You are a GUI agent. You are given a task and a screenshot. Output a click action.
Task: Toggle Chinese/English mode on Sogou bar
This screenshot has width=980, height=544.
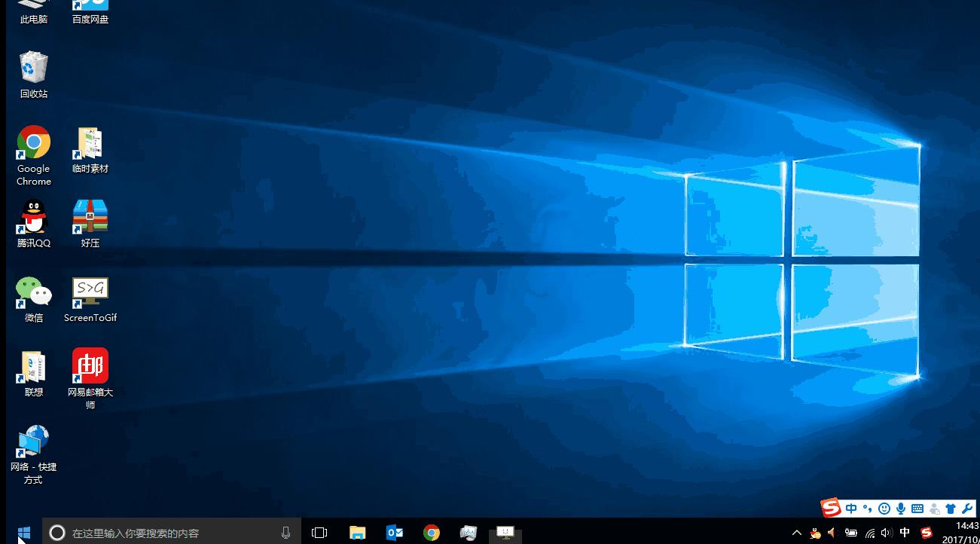click(x=851, y=508)
